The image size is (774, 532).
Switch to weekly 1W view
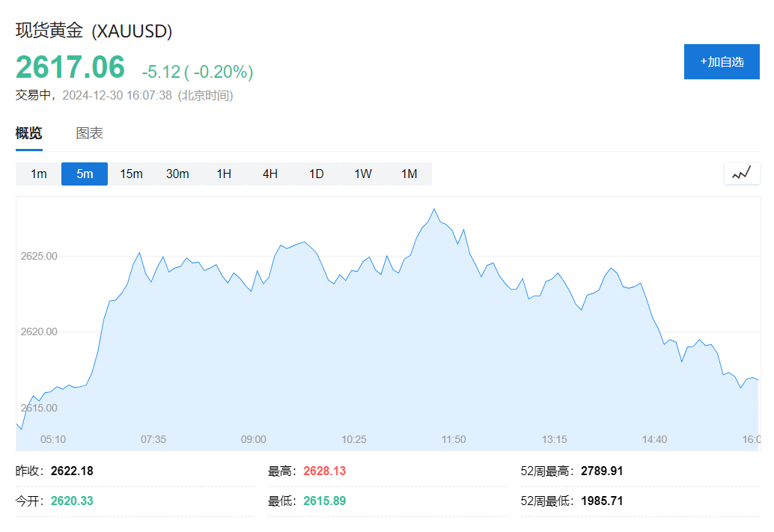[363, 174]
